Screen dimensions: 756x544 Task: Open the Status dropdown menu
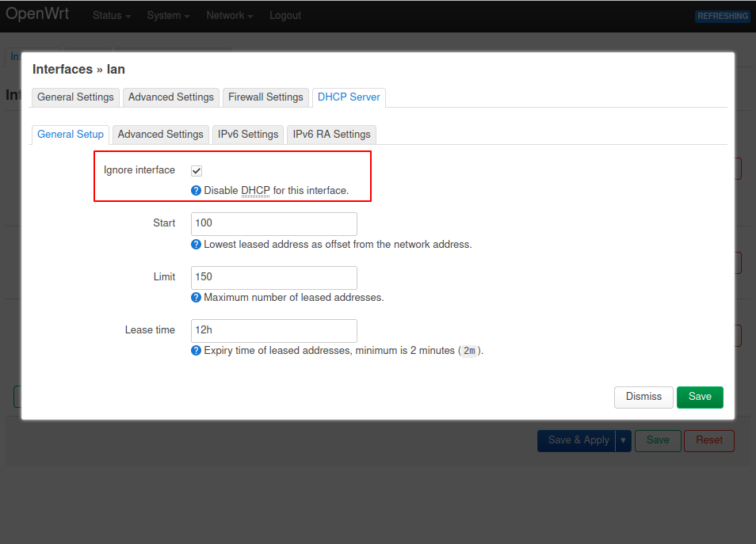[112, 16]
